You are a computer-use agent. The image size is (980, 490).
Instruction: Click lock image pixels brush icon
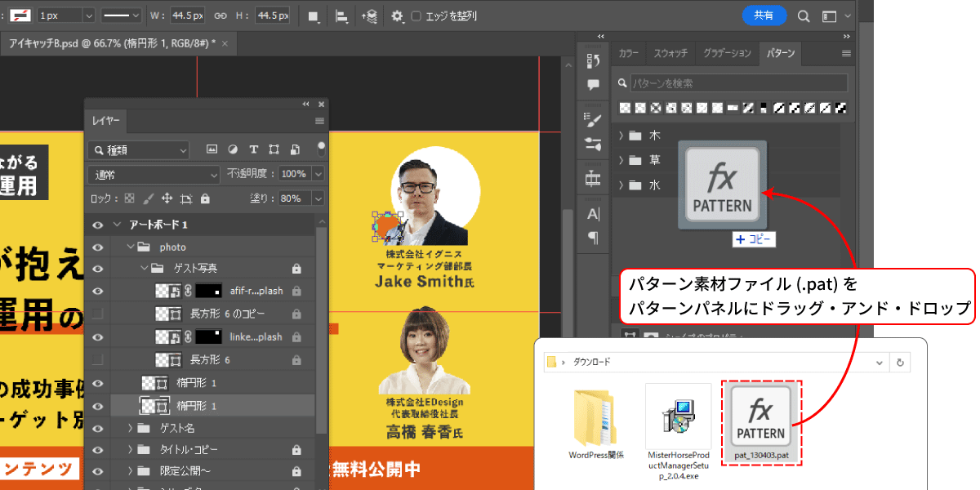click(x=148, y=198)
